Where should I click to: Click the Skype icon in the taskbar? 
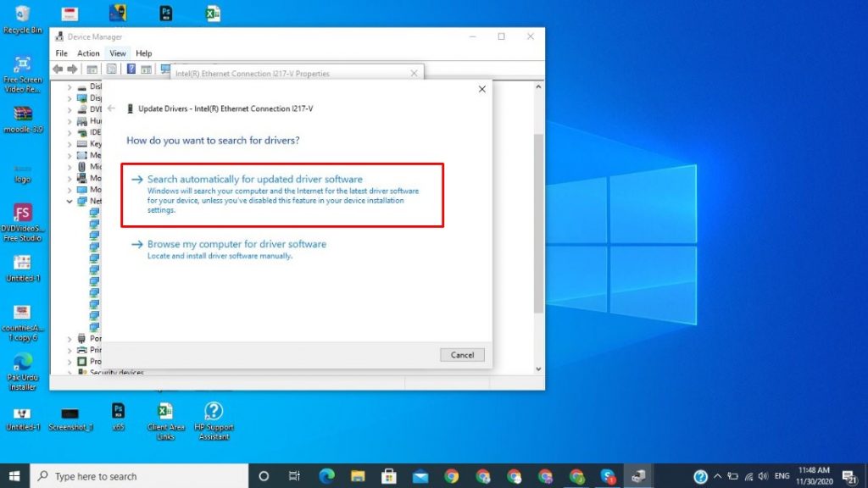tap(608, 476)
